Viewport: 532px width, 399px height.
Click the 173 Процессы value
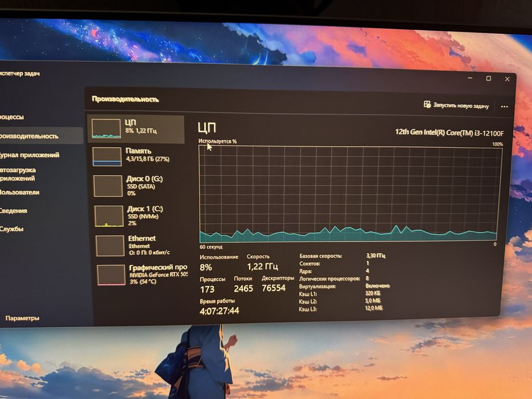[207, 290]
